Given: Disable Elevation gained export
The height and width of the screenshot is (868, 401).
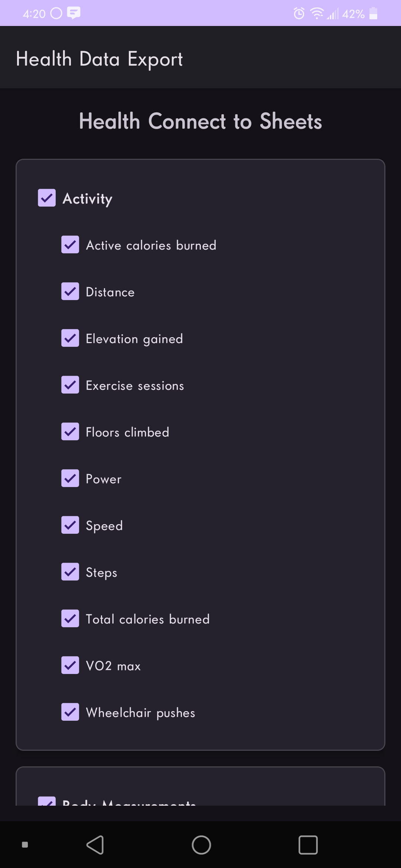Looking at the screenshot, I should point(70,338).
